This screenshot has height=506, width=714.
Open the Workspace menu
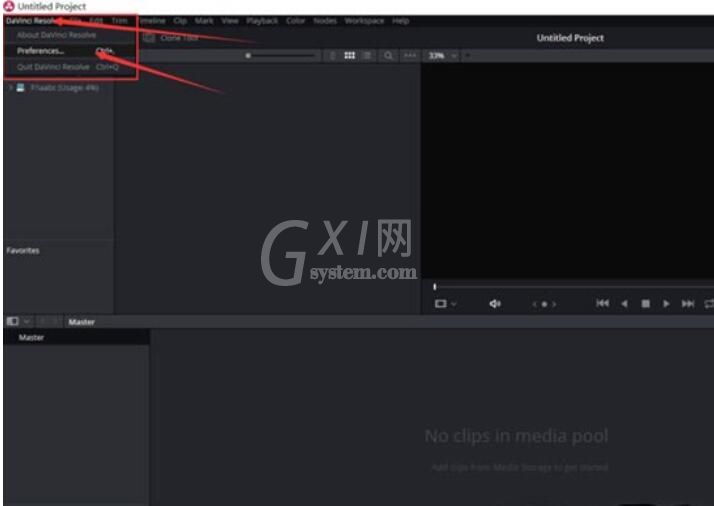(x=364, y=20)
